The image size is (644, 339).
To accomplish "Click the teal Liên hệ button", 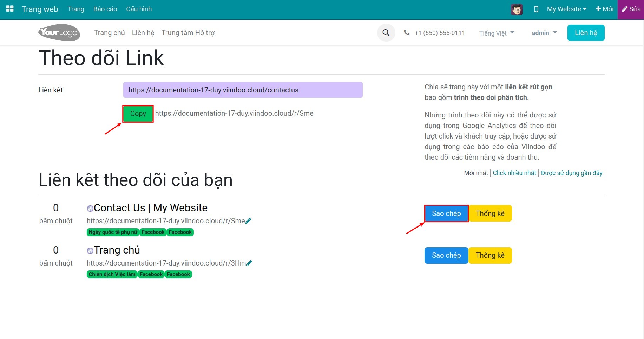I will [586, 33].
